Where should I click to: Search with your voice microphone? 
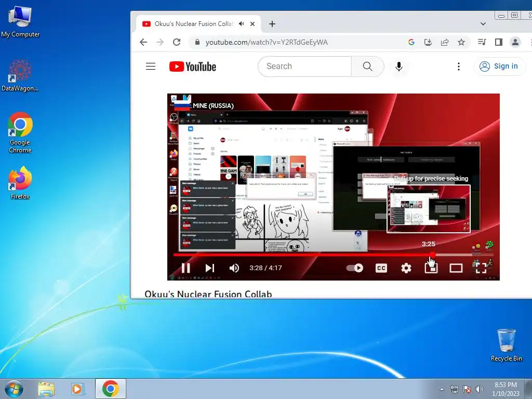[399, 66]
